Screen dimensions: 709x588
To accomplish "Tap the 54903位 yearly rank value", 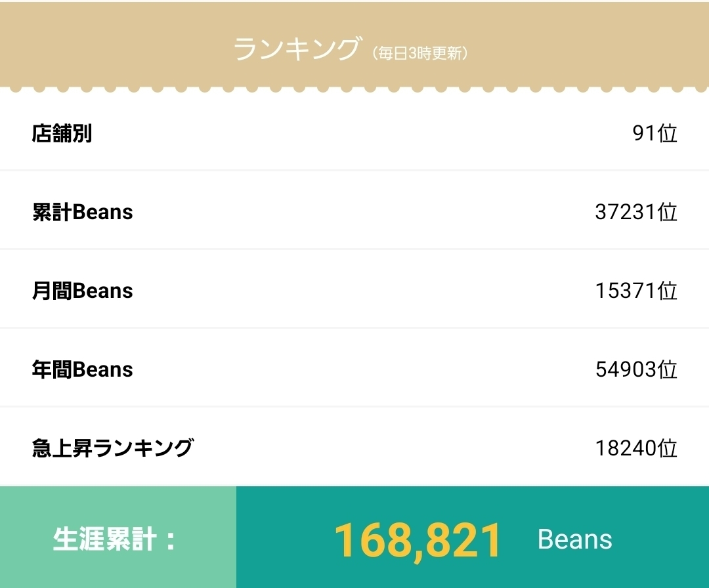I will (x=635, y=369).
